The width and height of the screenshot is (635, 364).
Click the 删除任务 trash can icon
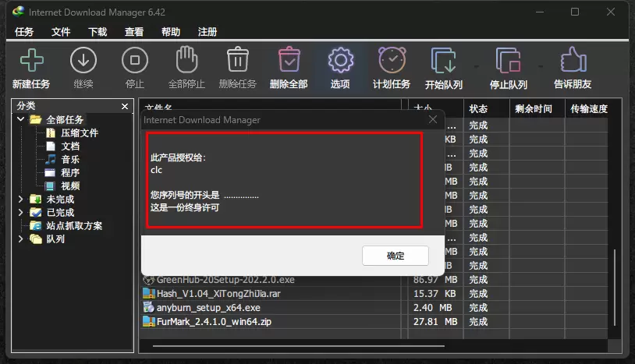[237, 61]
